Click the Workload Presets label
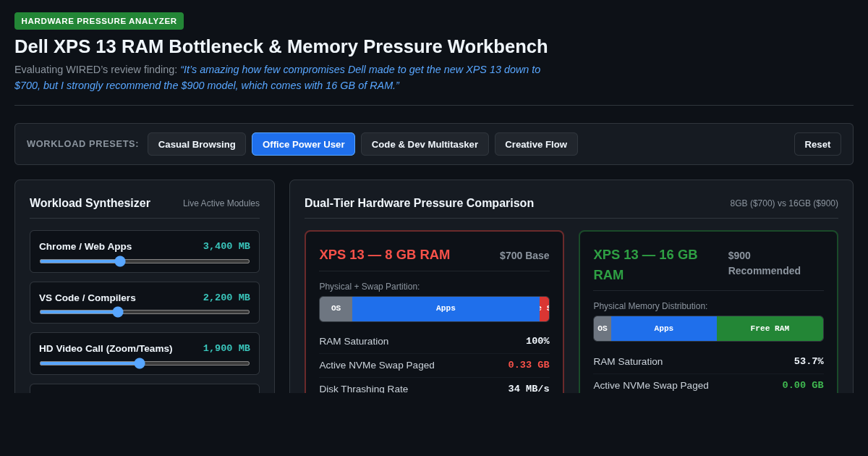This screenshot has width=868, height=456. [82, 144]
